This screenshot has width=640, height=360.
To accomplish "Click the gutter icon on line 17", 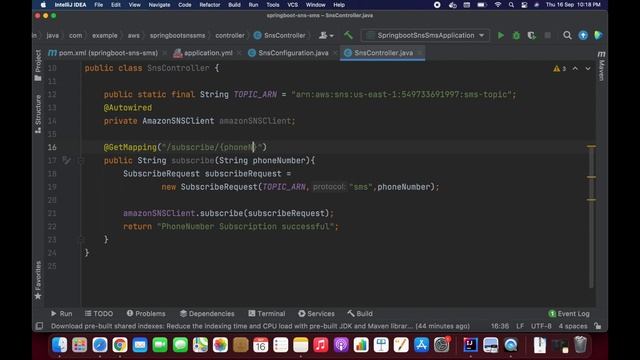I will (x=66, y=160).
